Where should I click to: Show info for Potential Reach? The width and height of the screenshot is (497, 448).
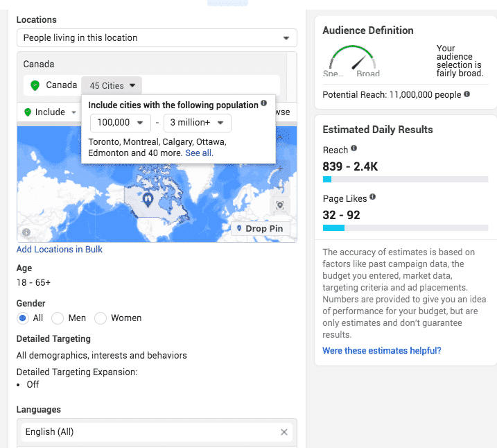click(467, 94)
